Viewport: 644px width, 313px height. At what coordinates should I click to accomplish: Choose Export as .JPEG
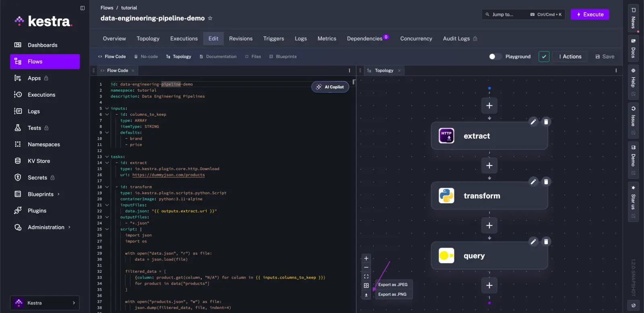pos(393,285)
